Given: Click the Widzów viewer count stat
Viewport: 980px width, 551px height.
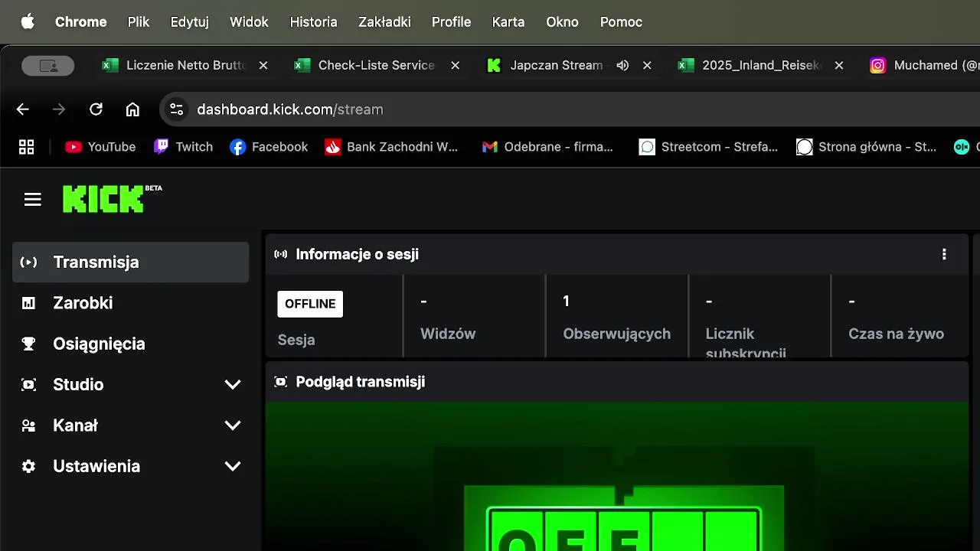Looking at the screenshot, I should pyautogui.click(x=474, y=316).
